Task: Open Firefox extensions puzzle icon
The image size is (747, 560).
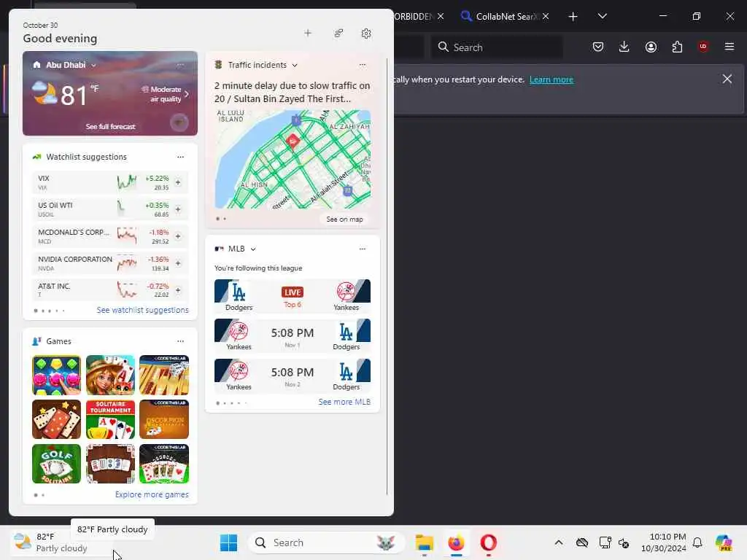Action: [x=677, y=47]
